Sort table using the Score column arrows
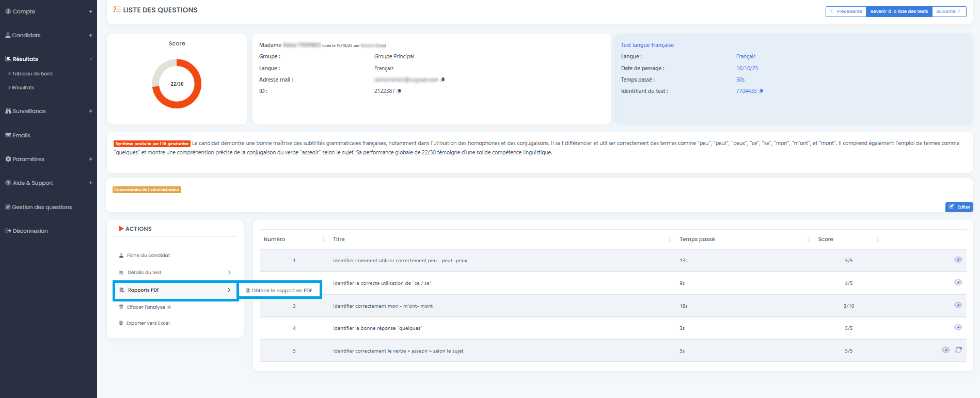 click(878, 240)
